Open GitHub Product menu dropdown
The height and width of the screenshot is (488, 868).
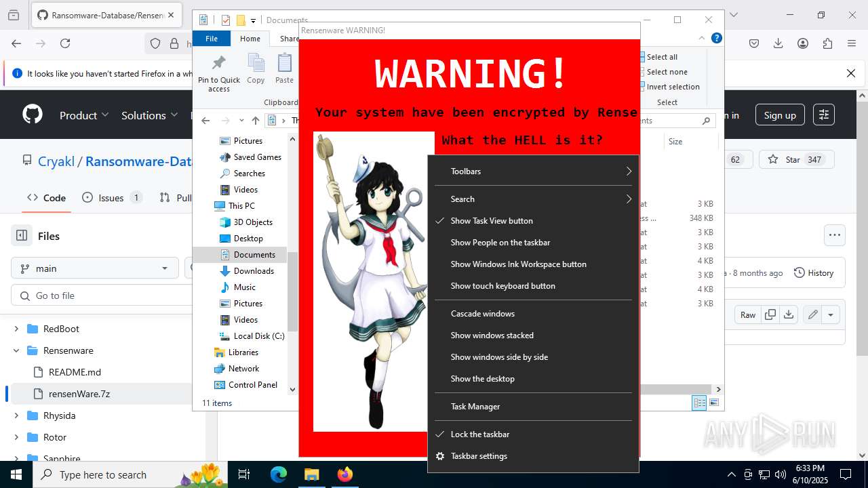(x=84, y=115)
